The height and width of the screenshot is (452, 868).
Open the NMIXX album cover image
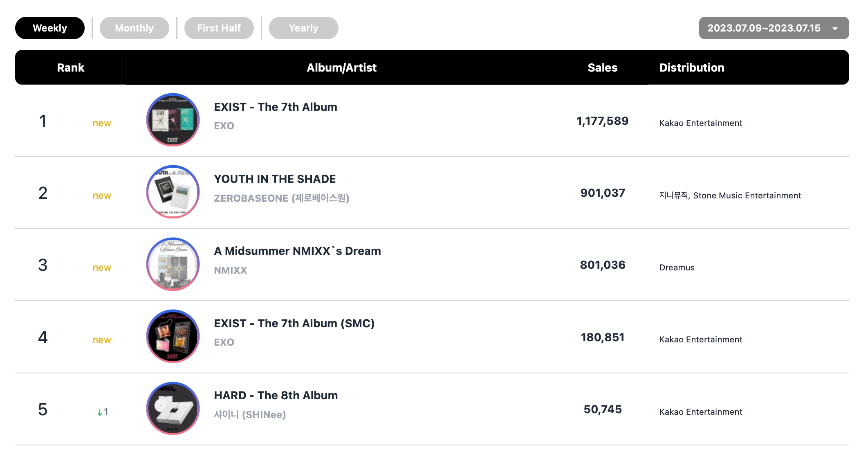coord(173,264)
